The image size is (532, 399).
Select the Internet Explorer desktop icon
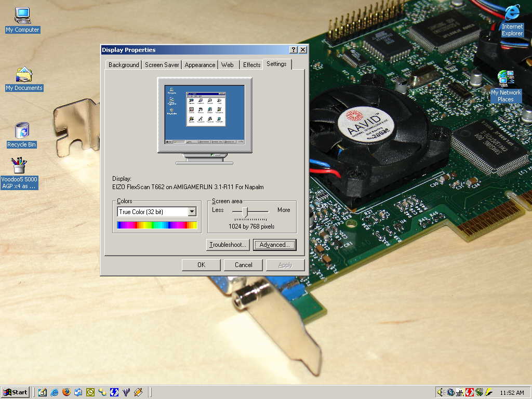click(x=512, y=21)
